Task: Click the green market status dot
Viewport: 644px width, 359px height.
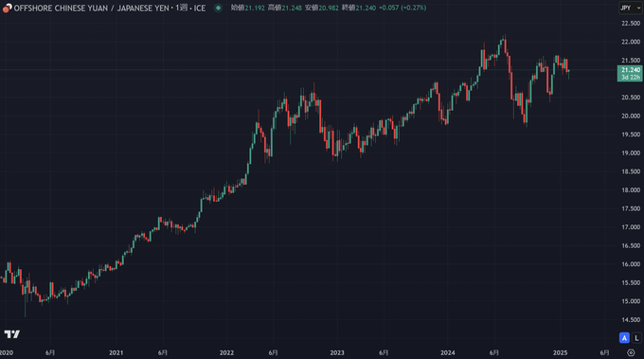Action: (x=218, y=8)
